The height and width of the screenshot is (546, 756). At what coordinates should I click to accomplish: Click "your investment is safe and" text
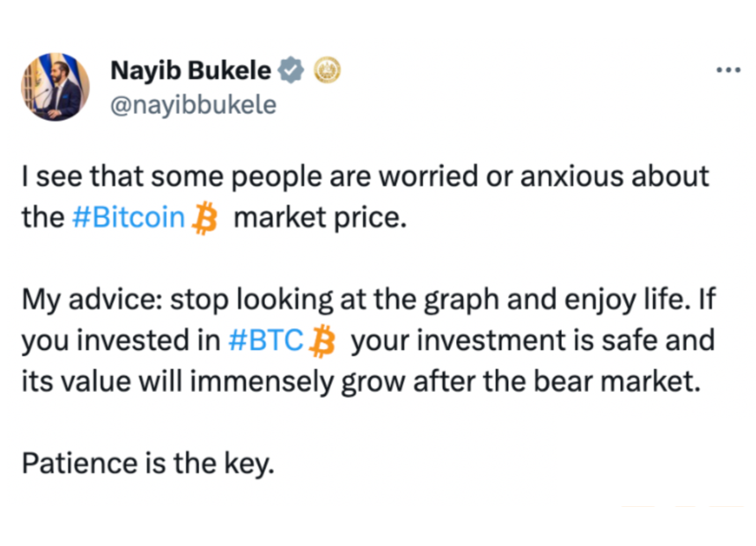pos(533,340)
